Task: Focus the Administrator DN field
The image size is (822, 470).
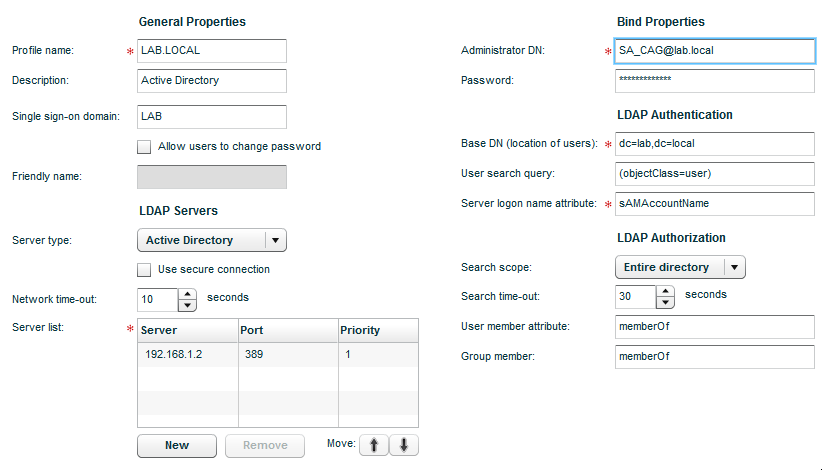Action: [x=715, y=51]
